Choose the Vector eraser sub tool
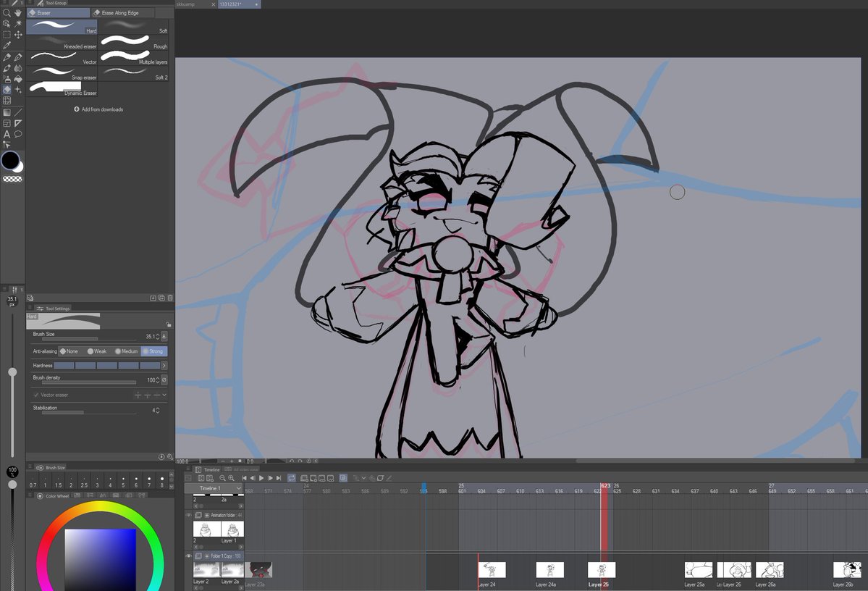 [x=62, y=58]
